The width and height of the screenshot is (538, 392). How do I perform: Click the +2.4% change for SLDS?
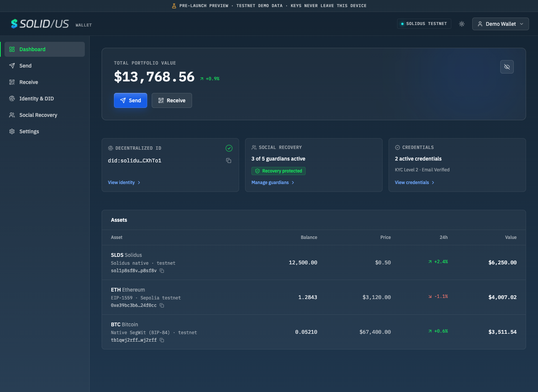point(438,262)
